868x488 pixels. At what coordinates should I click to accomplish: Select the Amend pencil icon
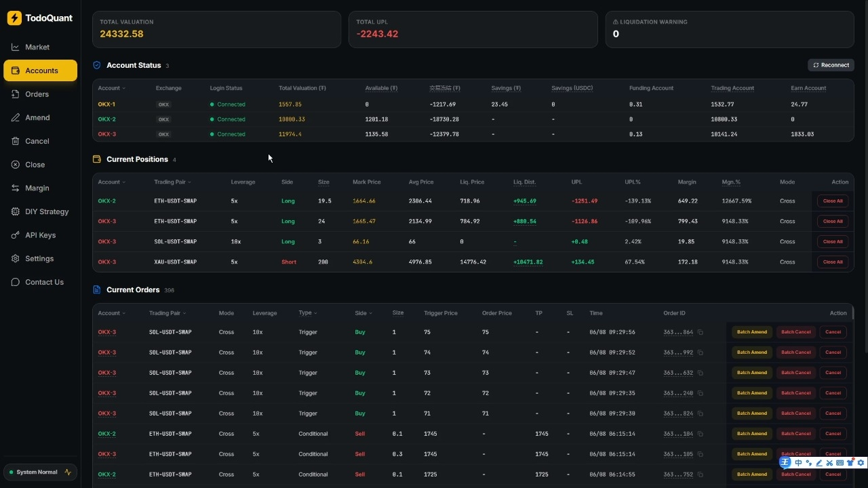pyautogui.click(x=15, y=118)
